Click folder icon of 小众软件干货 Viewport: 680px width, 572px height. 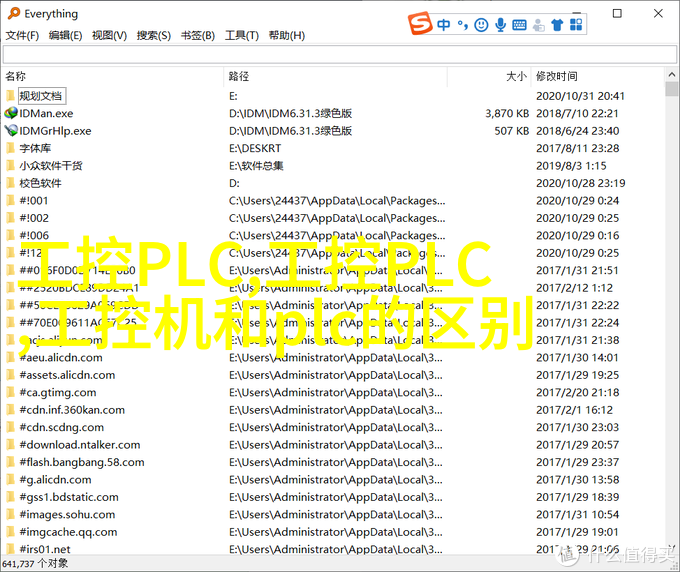point(11,165)
